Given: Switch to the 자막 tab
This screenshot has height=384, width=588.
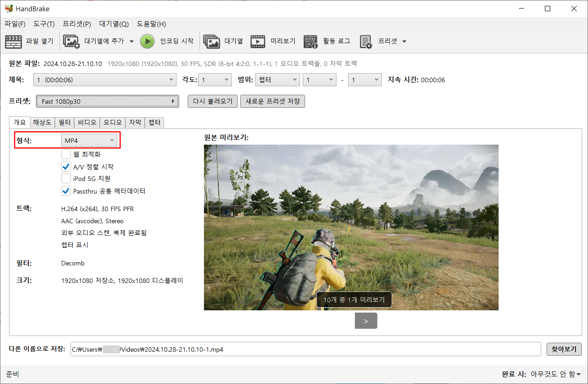Looking at the screenshot, I should point(135,122).
